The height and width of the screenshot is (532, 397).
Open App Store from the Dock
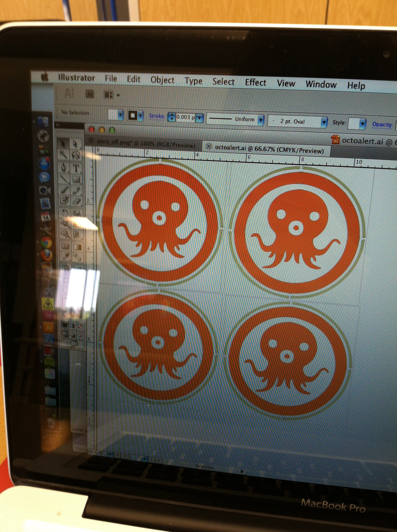pos(44,164)
